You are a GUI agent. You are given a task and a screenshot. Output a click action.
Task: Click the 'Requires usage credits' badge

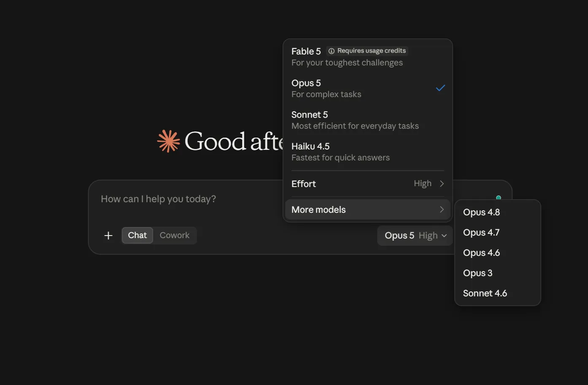click(x=367, y=51)
